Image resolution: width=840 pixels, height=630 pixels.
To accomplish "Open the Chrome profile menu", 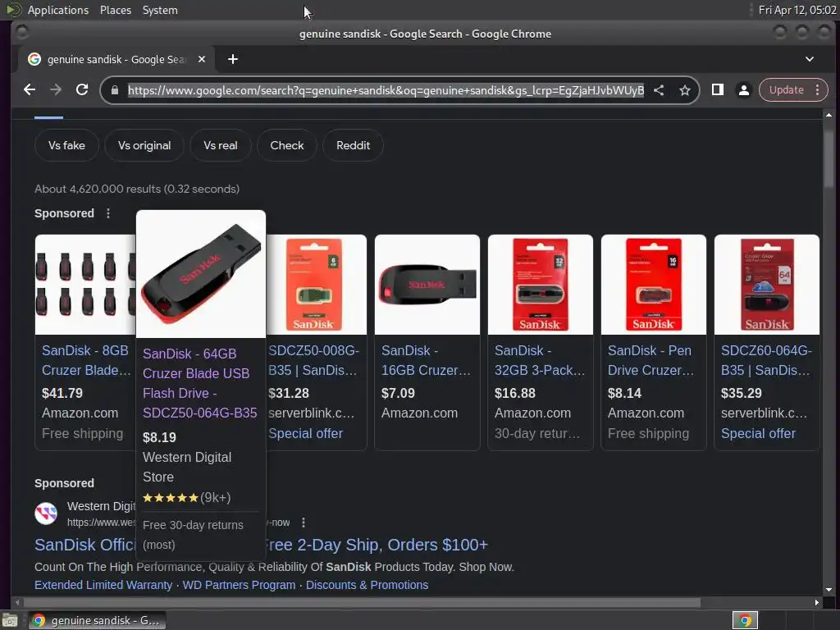I will pos(743,90).
